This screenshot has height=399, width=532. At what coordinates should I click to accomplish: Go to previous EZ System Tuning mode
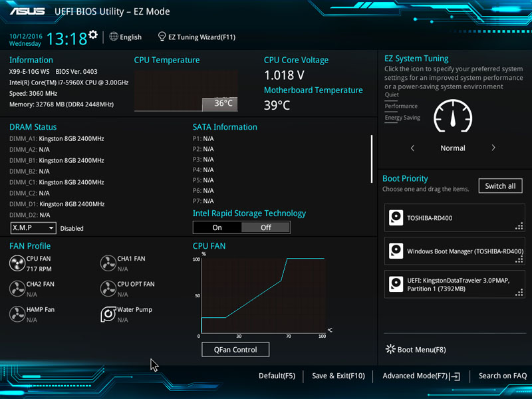click(x=412, y=148)
